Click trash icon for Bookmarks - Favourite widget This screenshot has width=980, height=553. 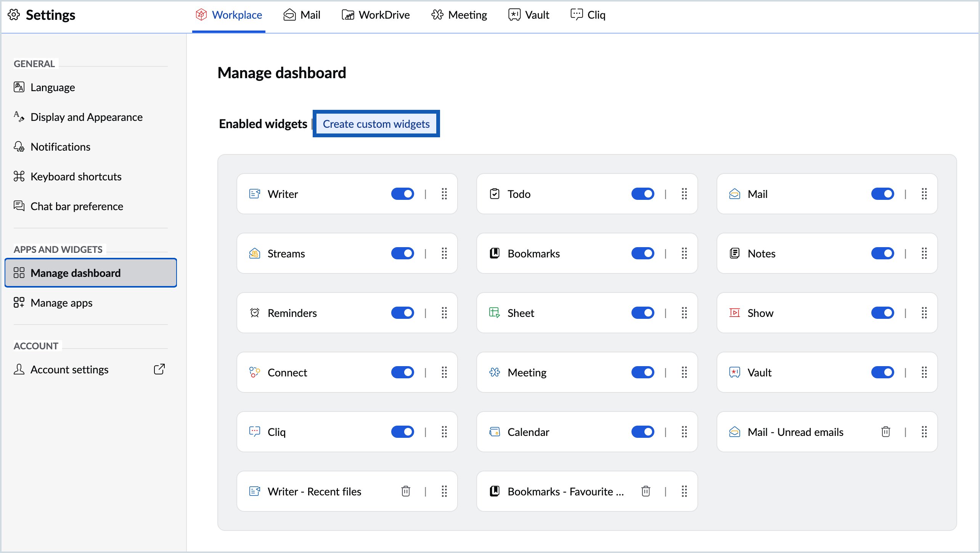[x=646, y=491]
